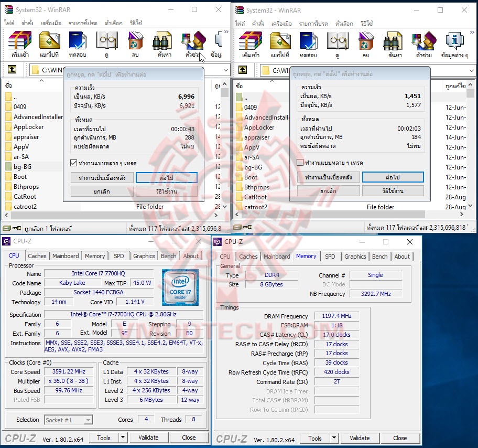The image size is (478, 448).
Task: Click Core Speed value 3591.22 MHz
Action: pos(69,371)
